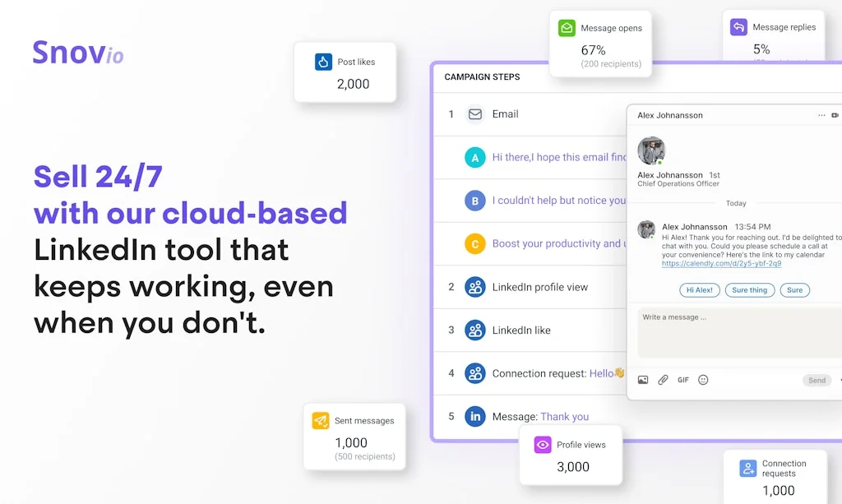The height and width of the screenshot is (504, 842).
Task: Click the '1,000' Connection requests value
Action: [778, 491]
